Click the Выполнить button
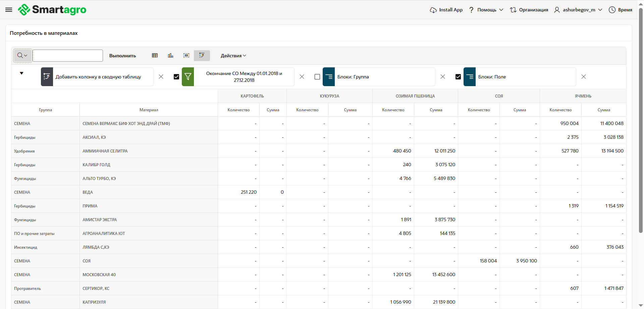644x309 pixels. 122,56
